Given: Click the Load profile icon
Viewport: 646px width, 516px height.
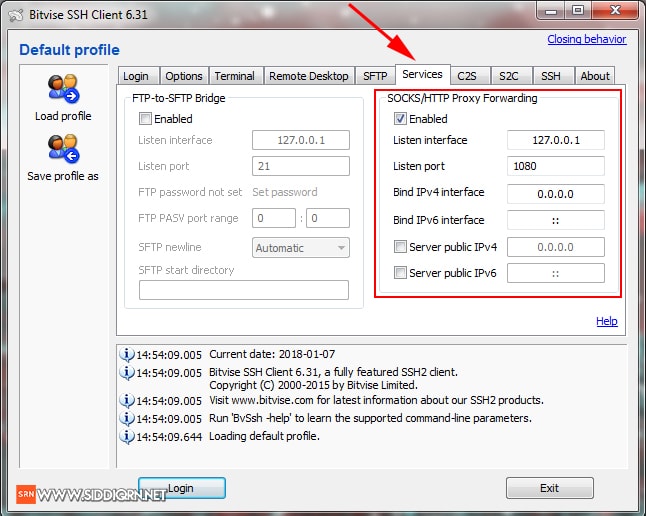Looking at the screenshot, I should click(63, 89).
